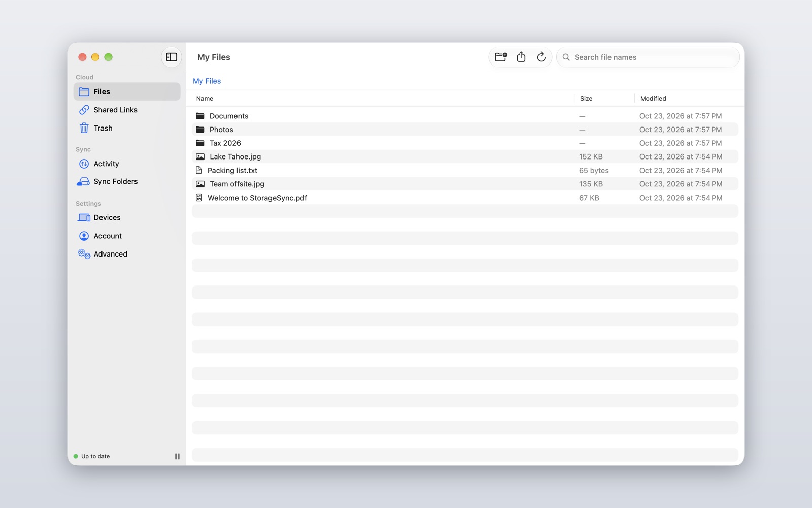
Task: Toggle the sidebar visibility button
Action: (172, 57)
